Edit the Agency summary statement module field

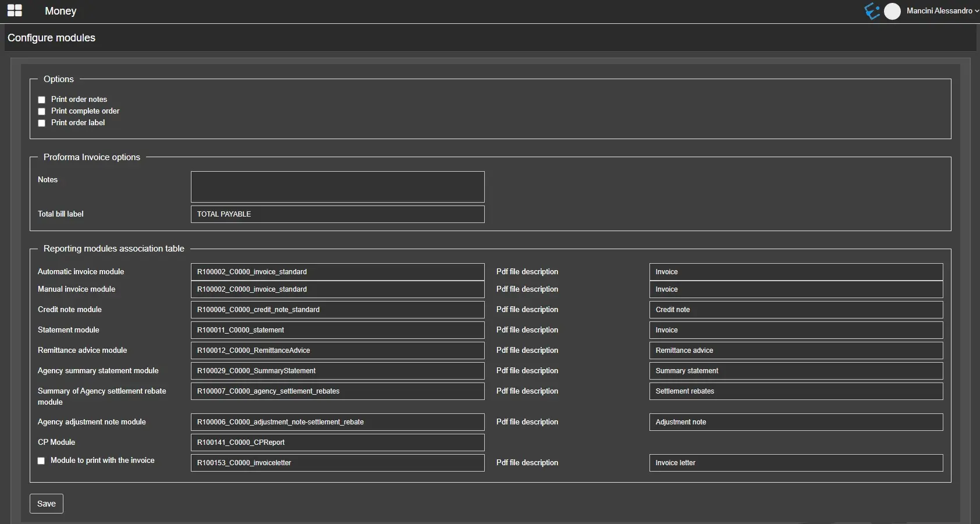click(x=338, y=371)
